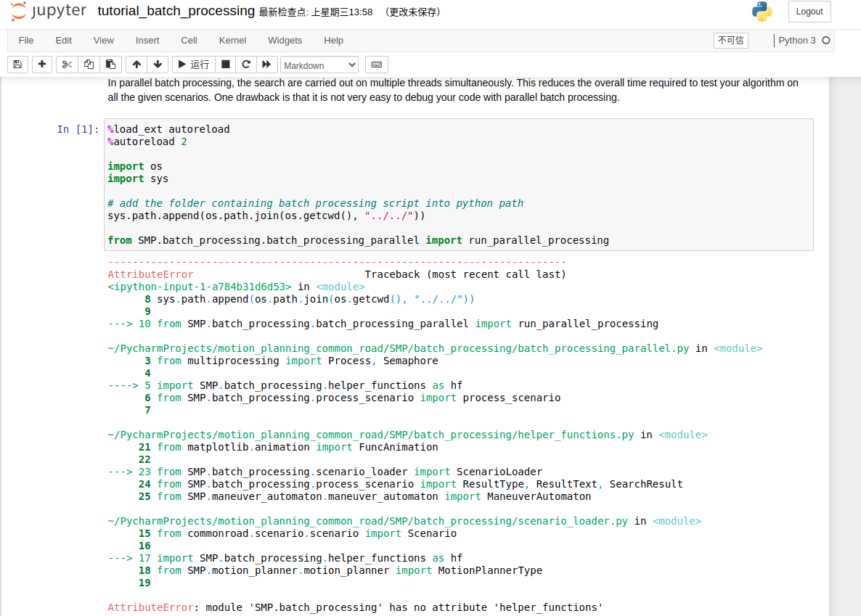Interrupt the kernel with stop icon
Viewport: 861px width, 616px height.
226,65
